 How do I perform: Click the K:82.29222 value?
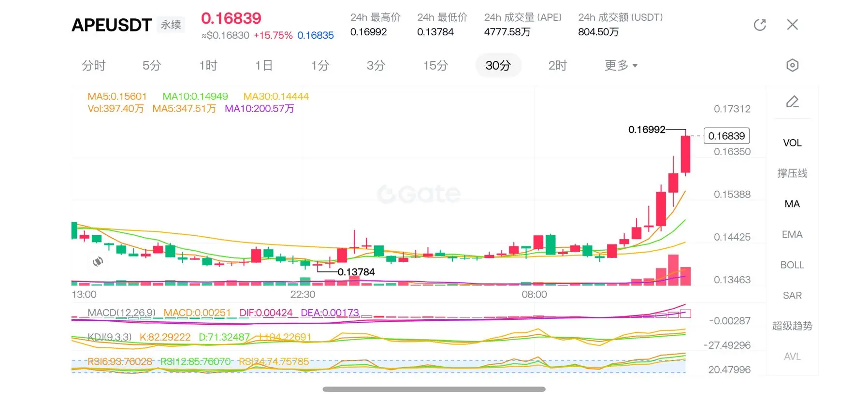point(165,337)
